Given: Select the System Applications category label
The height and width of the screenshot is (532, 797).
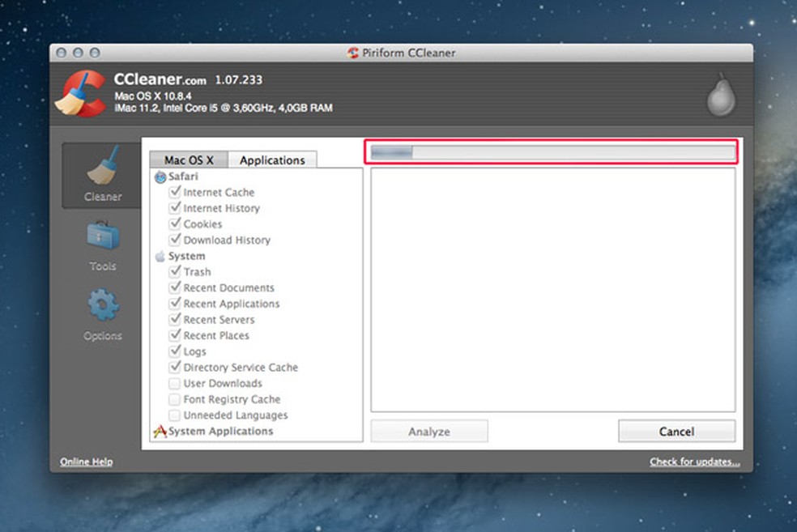Looking at the screenshot, I should coord(220,431).
